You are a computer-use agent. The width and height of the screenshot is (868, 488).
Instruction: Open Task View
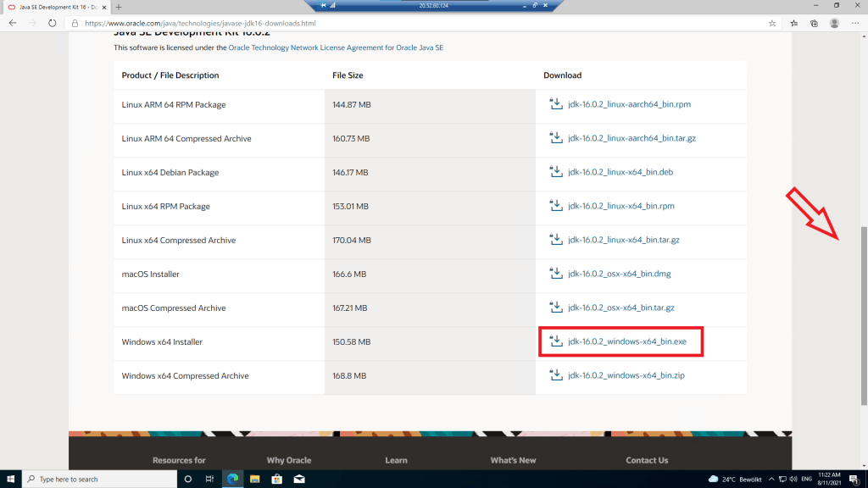[x=210, y=480]
